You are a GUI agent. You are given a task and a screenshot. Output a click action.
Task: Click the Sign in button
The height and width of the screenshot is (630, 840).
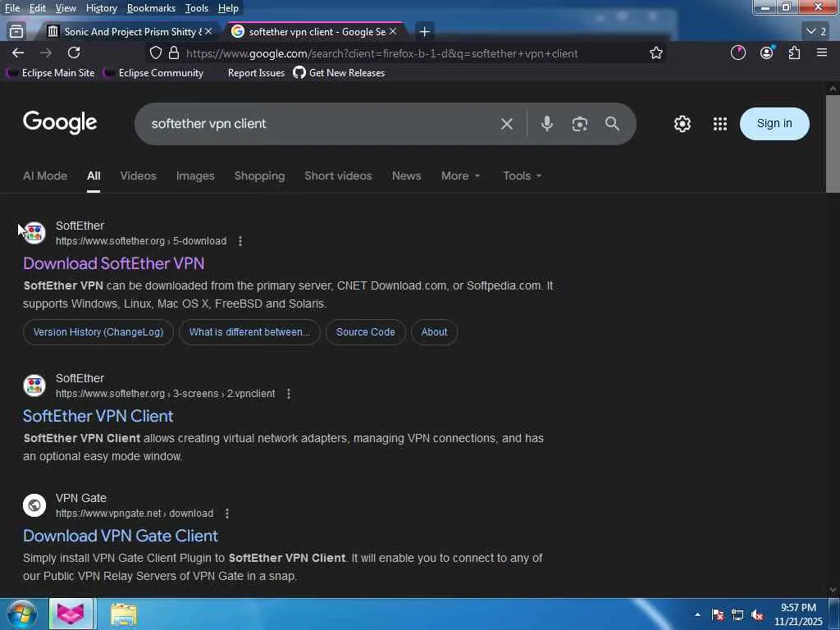(x=774, y=124)
